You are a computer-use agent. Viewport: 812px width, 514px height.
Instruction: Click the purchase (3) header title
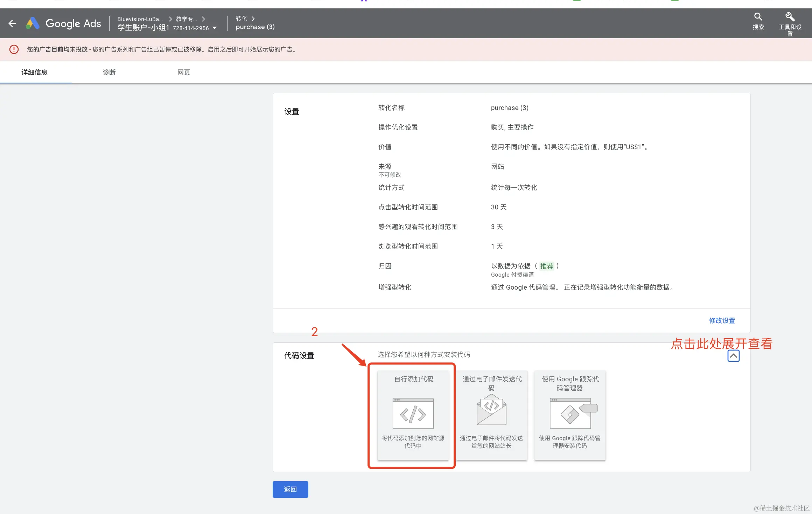pos(255,27)
